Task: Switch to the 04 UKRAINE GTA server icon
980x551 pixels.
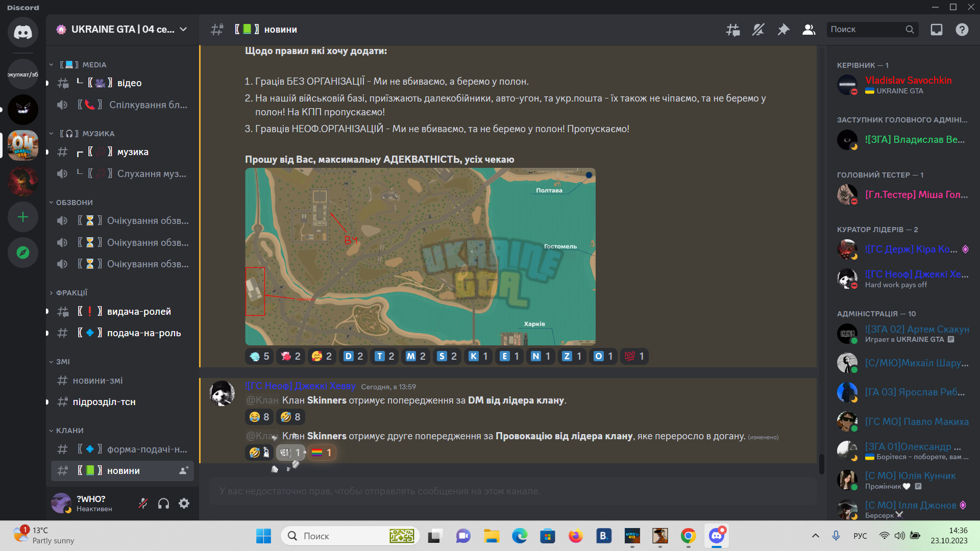Action: 23,145
